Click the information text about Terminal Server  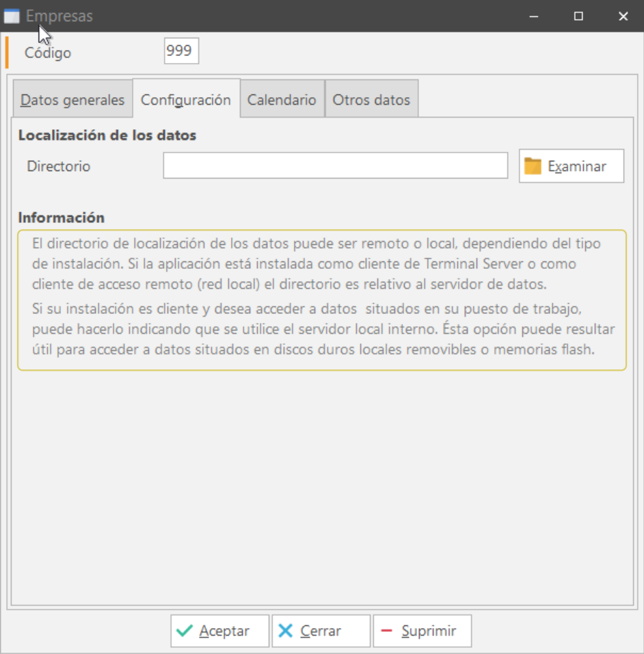click(x=321, y=263)
